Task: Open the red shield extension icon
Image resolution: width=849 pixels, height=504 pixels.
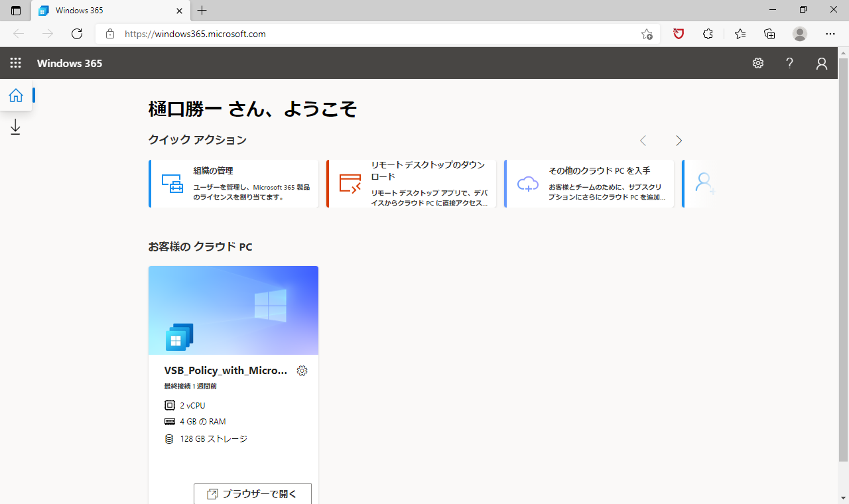Action: pos(679,34)
